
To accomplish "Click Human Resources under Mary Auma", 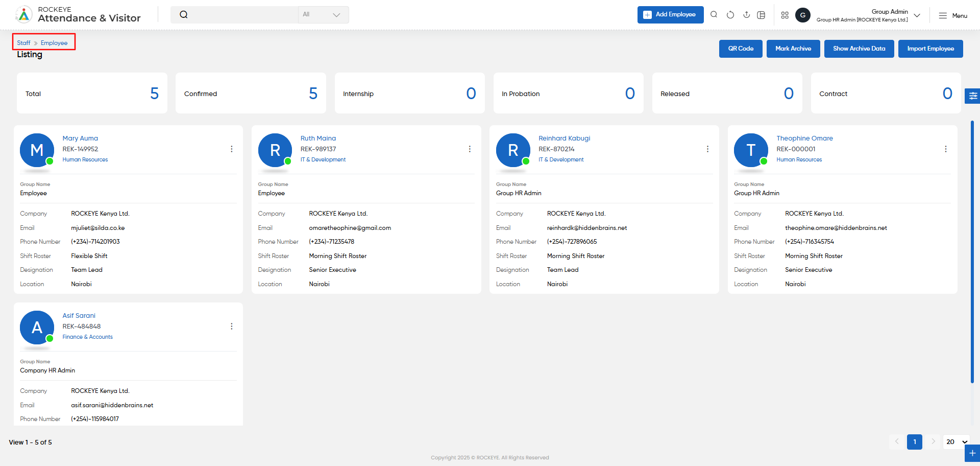I will pyautogui.click(x=85, y=160).
